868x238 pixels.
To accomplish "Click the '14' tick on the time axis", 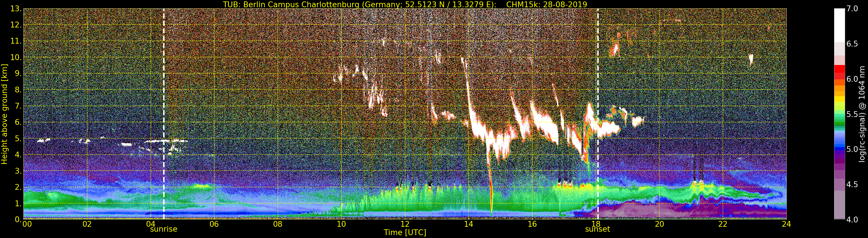I will tap(468, 224).
